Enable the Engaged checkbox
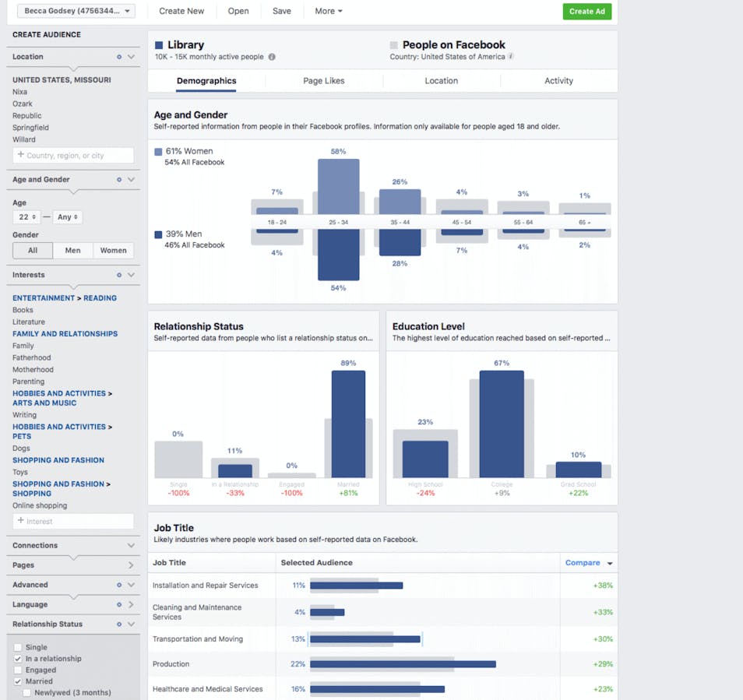Screen dimensions: 743x700 [x=18, y=670]
